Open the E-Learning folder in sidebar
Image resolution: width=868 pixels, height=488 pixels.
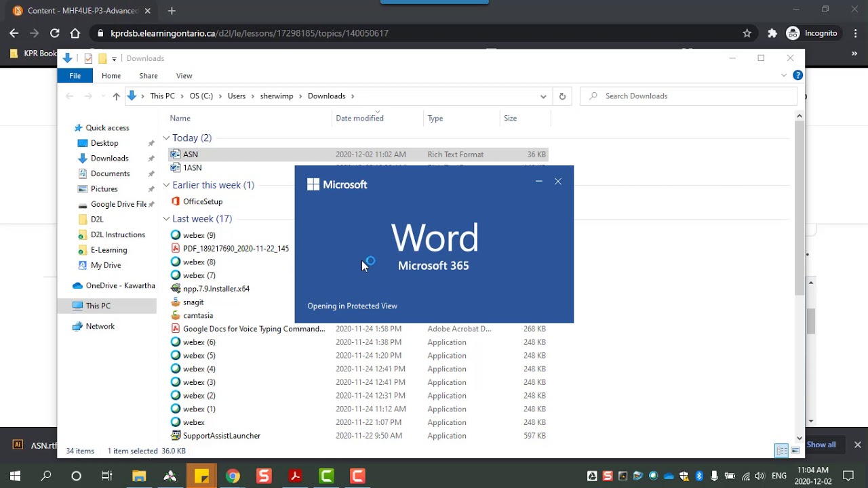(108, 250)
